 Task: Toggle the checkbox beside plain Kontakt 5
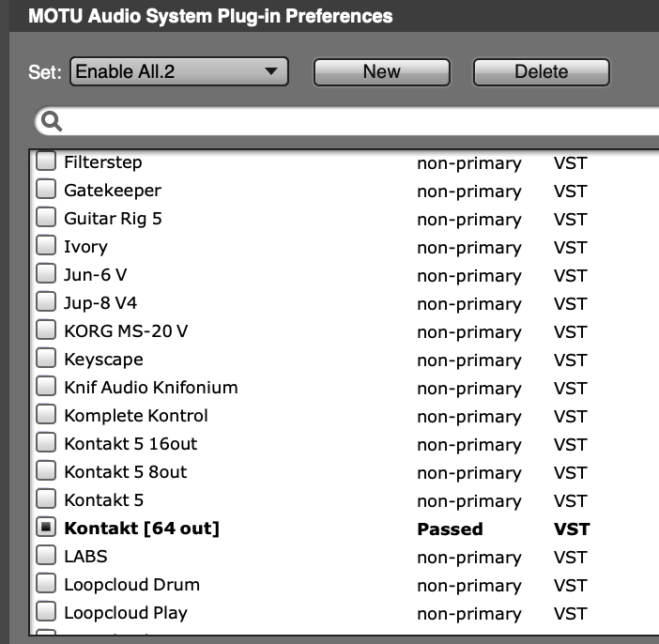tap(46, 499)
